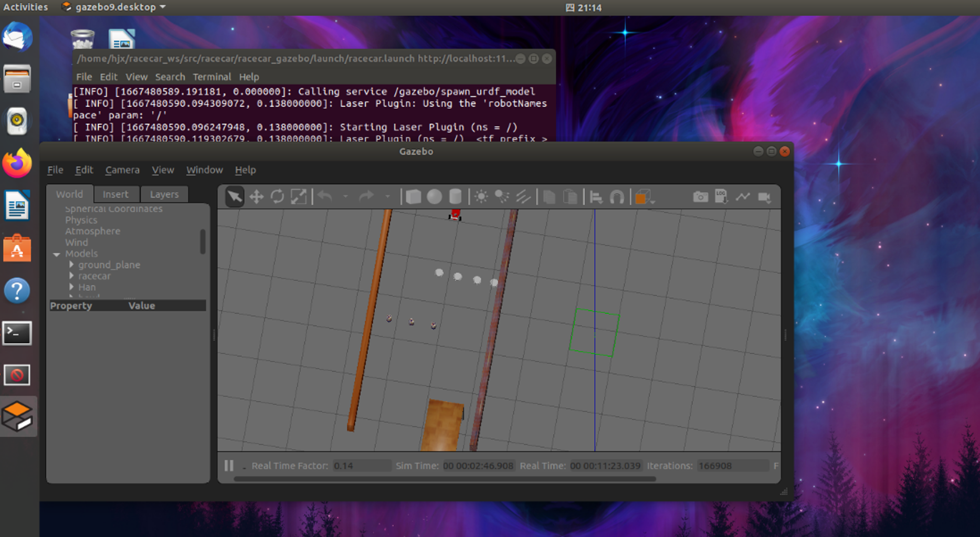Select the ground_plane tree item

click(x=109, y=265)
